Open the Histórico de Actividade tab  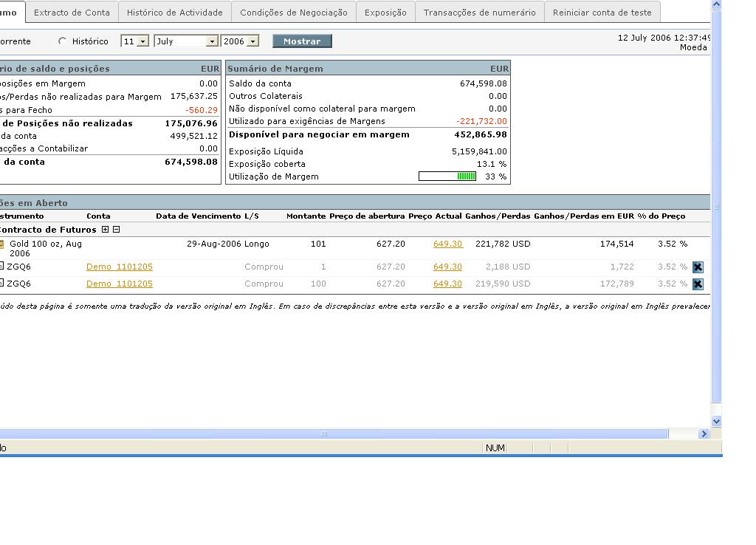(x=174, y=13)
